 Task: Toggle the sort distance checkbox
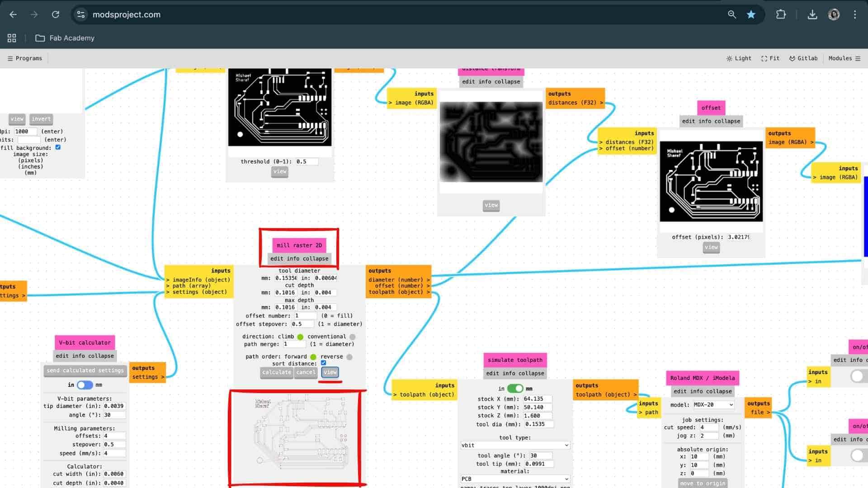click(323, 363)
